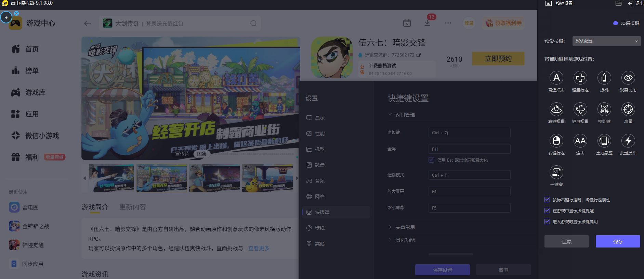
Task: Select the 右键视角 right-click view icon
Action: coord(556,109)
